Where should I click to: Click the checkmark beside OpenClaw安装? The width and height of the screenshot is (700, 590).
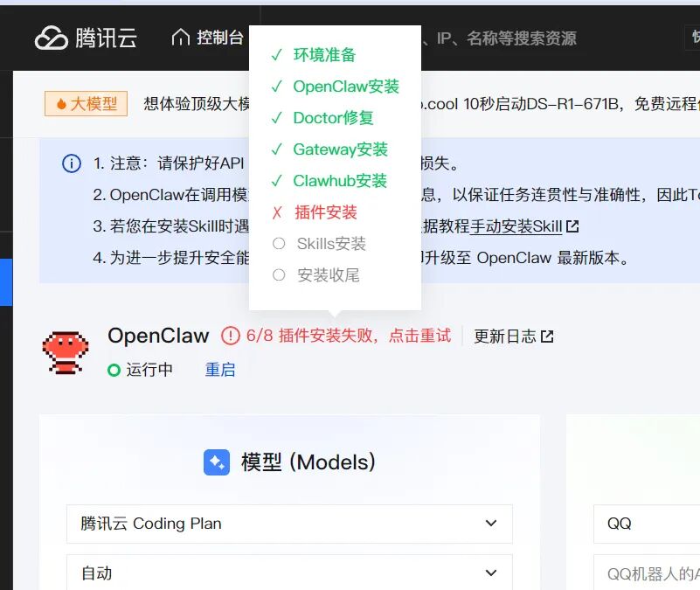[277, 87]
